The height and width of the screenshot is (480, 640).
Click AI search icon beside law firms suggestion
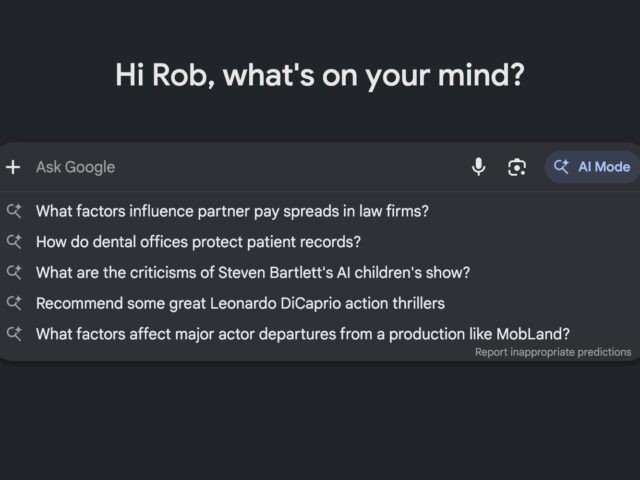(x=14, y=211)
